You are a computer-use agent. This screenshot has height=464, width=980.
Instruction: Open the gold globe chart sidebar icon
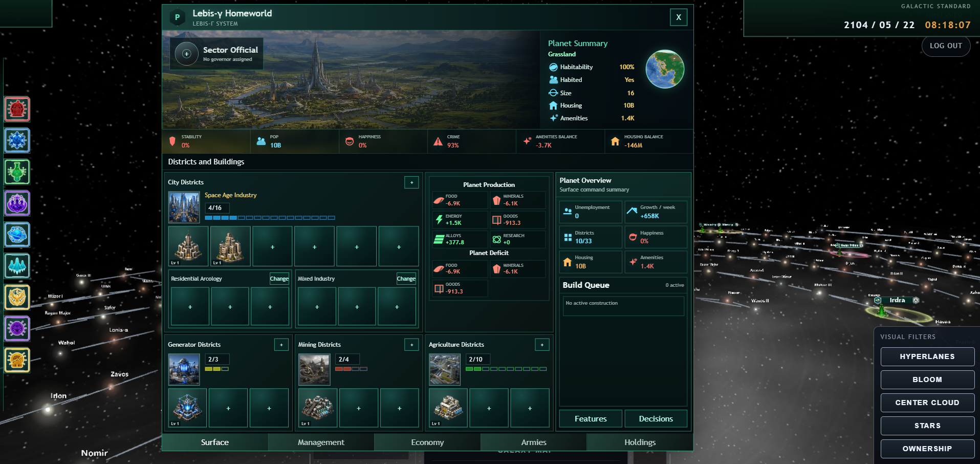click(17, 360)
